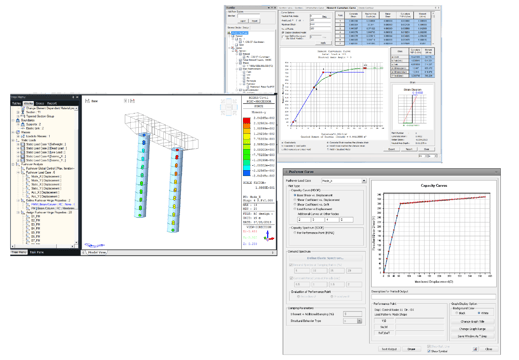
Task: Choose White graph background
Action: pos(479,313)
